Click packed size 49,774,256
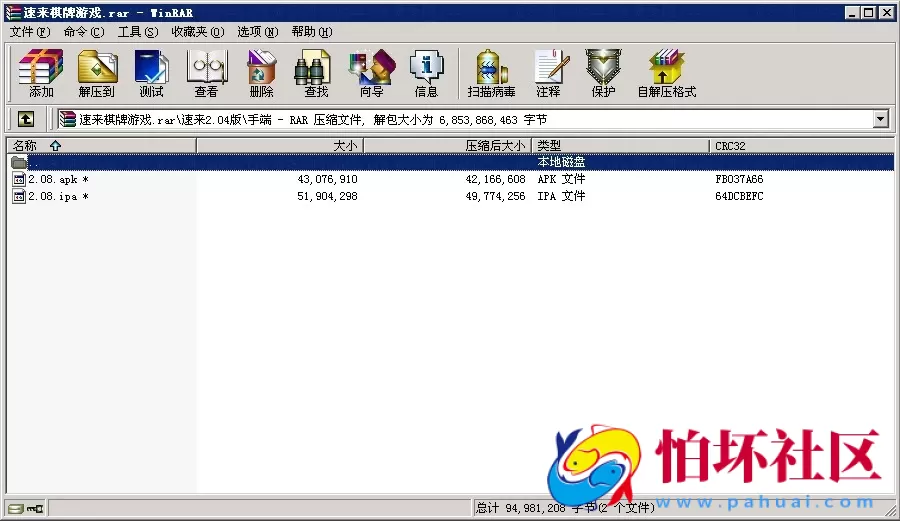The image size is (900, 521). 495,196
